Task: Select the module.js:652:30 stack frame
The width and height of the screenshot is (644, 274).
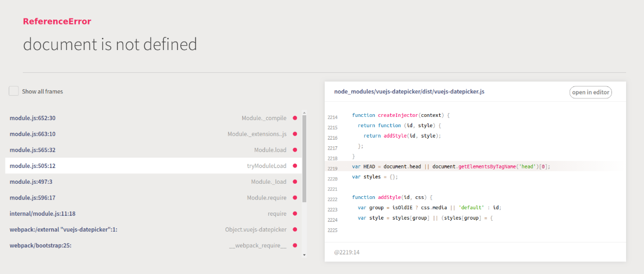Action: tap(153, 118)
